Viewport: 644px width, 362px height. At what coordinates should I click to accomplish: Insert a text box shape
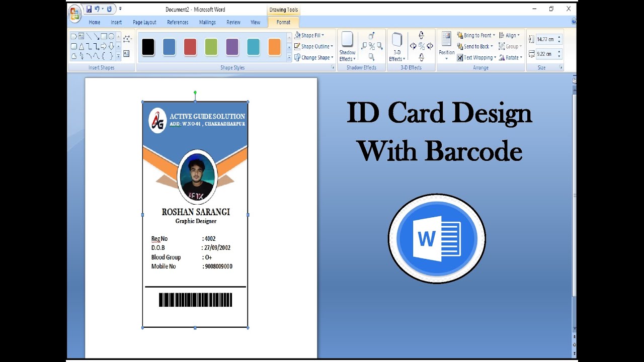click(x=81, y=36)
